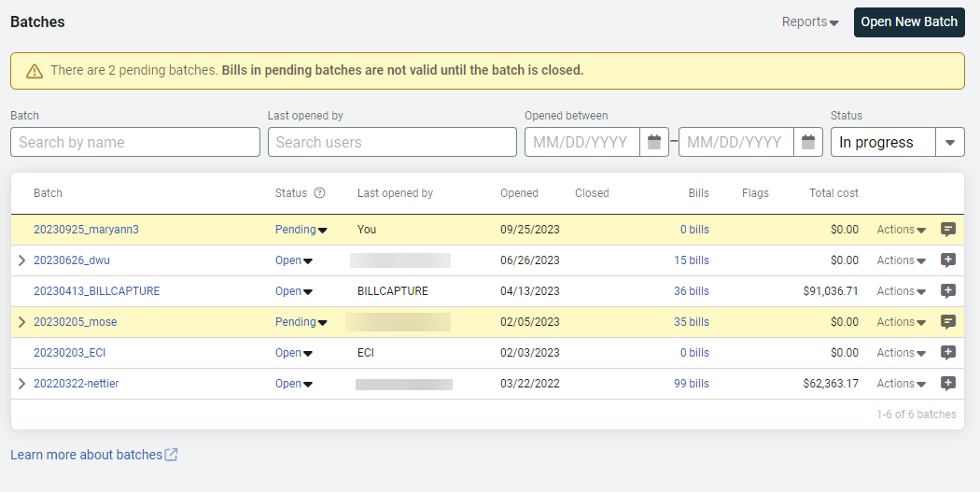Image resolution: width=980 pixels, height=492 pixels.
Task: Open the Reports dropdown menu
Action: [810, 21]
